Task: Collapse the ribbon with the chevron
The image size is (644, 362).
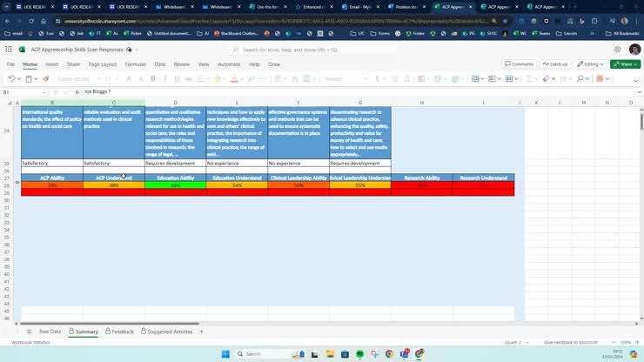Action: click(635, 81)
